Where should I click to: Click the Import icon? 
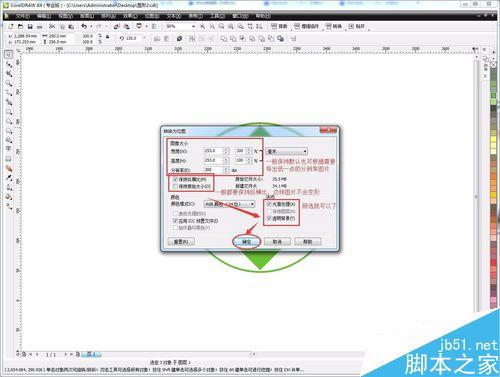[x=117, y=26]
